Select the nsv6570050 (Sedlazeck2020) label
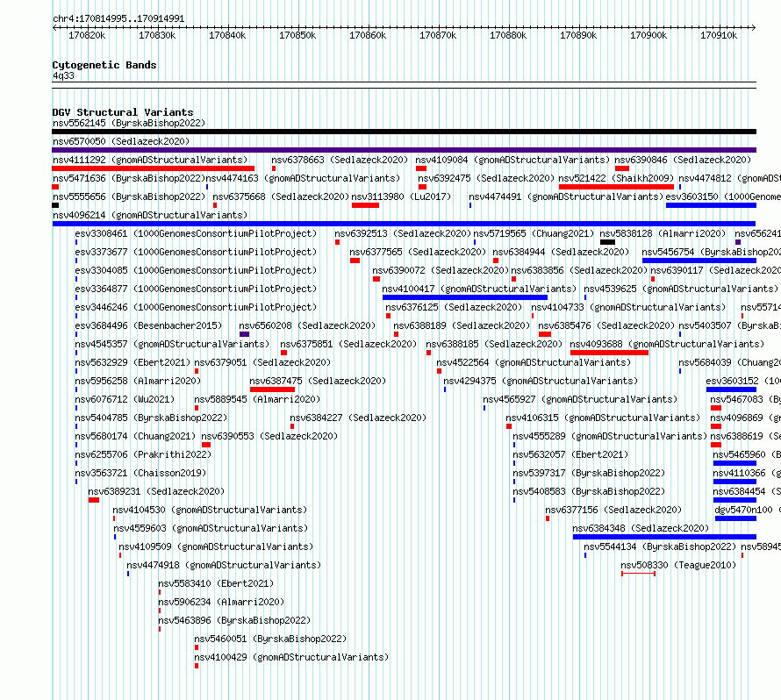781x700 pixels. (121, 141)
